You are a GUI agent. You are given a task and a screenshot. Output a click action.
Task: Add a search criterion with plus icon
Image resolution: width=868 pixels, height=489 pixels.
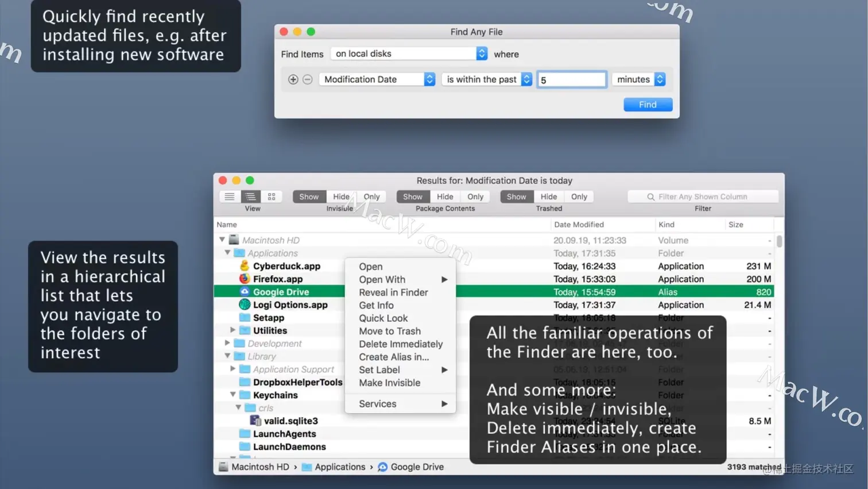293,79
